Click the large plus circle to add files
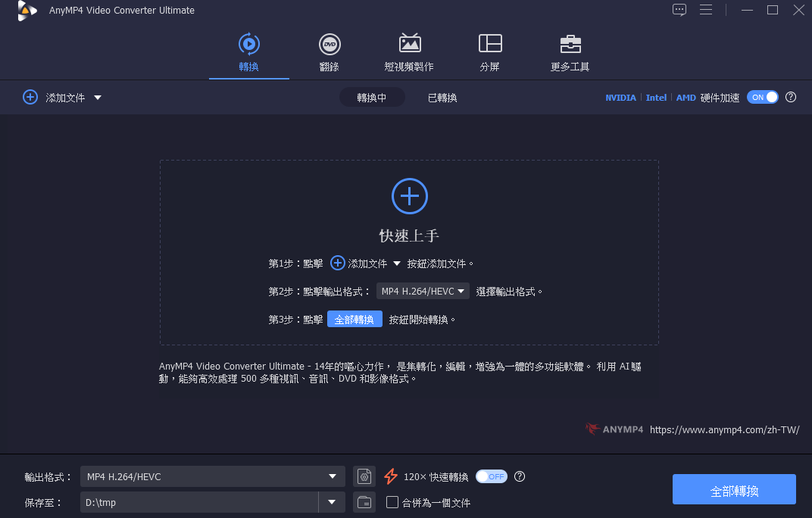The width and height of the screenshot is (812, 518). pos(410,196)
